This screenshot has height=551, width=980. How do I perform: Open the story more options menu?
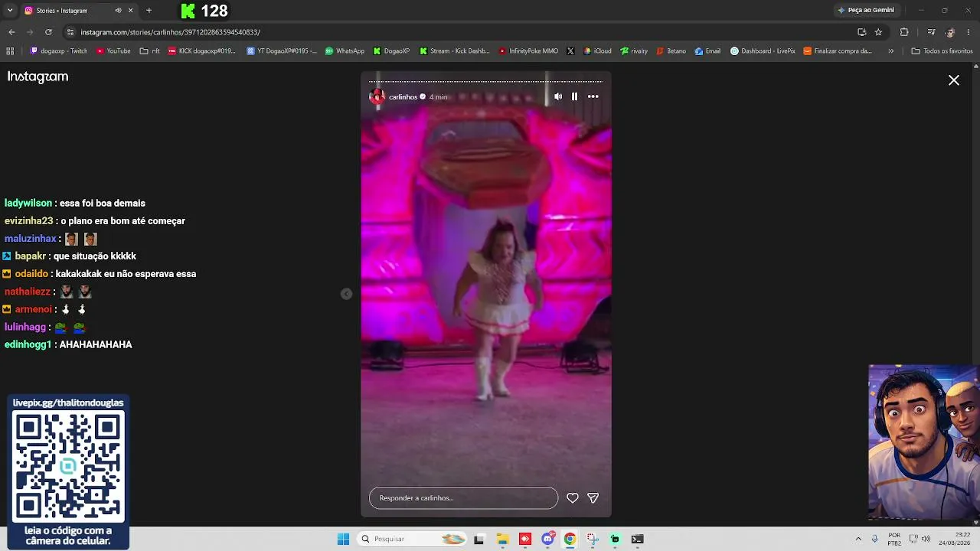593,96
